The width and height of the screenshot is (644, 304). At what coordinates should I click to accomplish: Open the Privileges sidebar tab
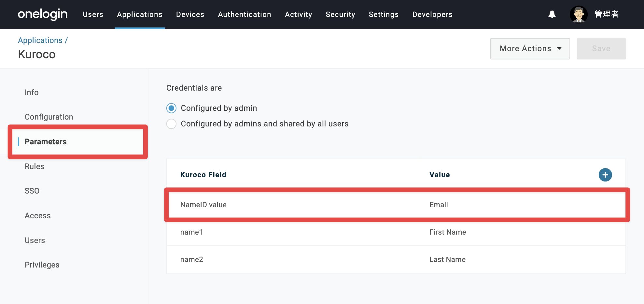[42, 265]
